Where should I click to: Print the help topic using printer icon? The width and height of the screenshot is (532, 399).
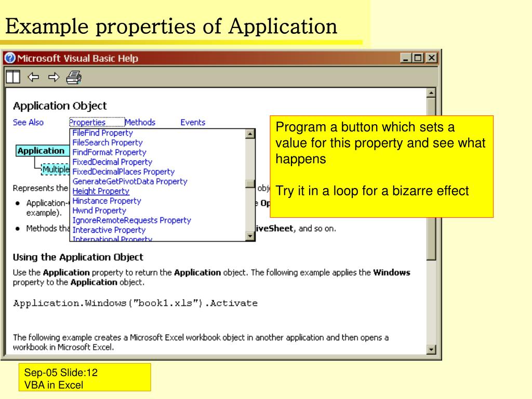[74, 77]
